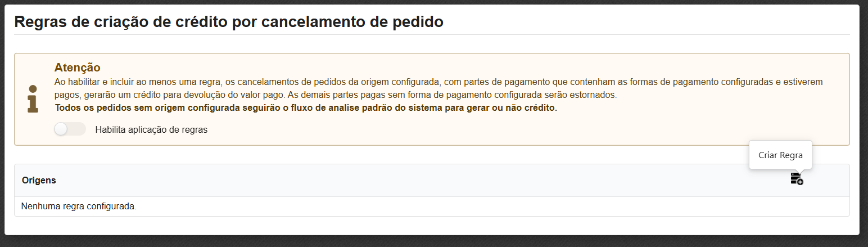
Task: Click the page title starting with "Regras de criação"
Action: point(228,22)
